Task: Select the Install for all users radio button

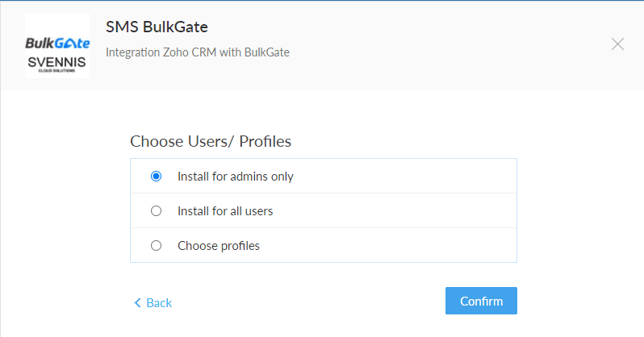Action: [157, 211]
